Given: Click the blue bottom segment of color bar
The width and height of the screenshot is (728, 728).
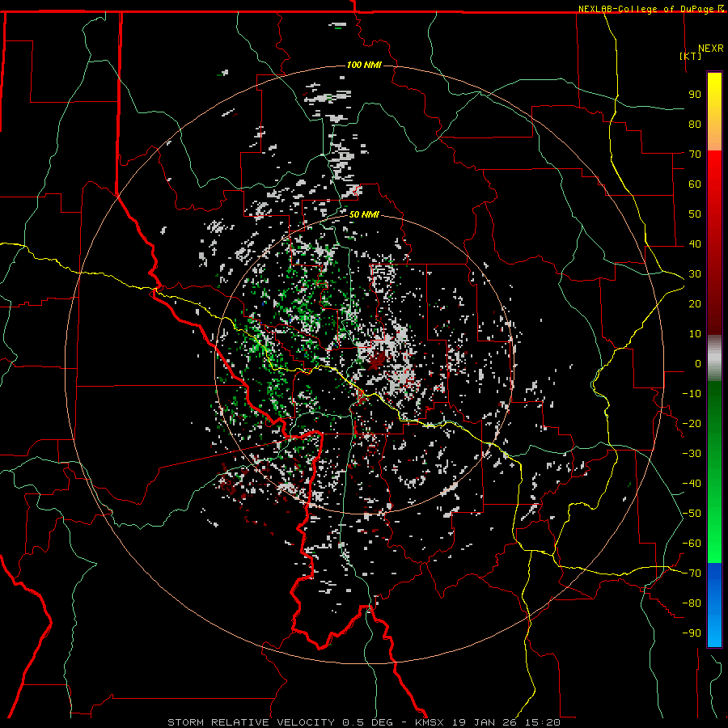Looking at the screenshot, I should tap(714, 605).
